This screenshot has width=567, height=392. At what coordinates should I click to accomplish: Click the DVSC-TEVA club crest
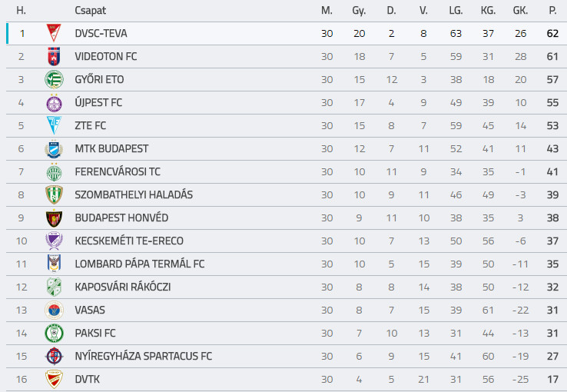coord(53,34)
